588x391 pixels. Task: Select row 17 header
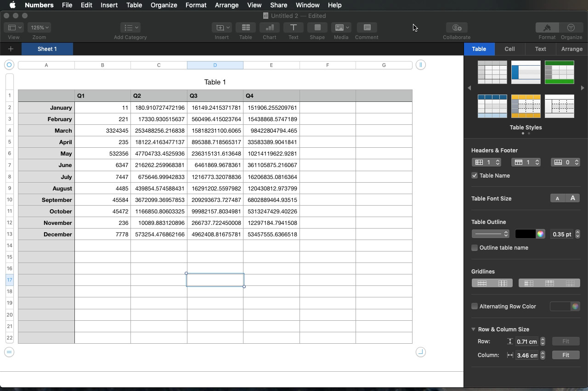pyautogui.click(x=9, y=280)
